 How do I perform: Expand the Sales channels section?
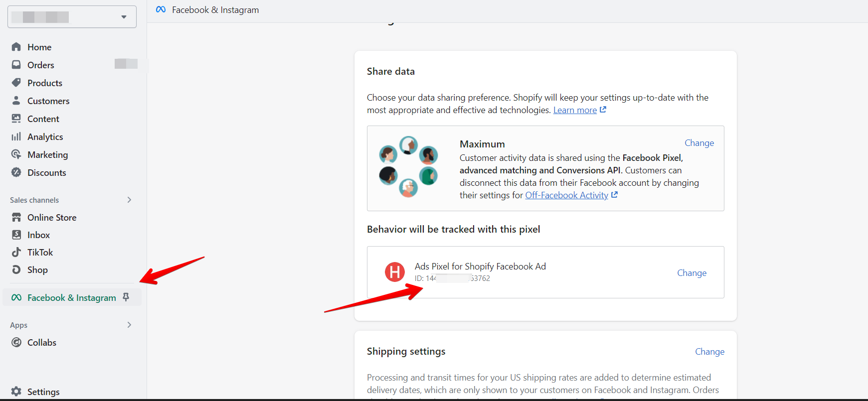point(129,200)
